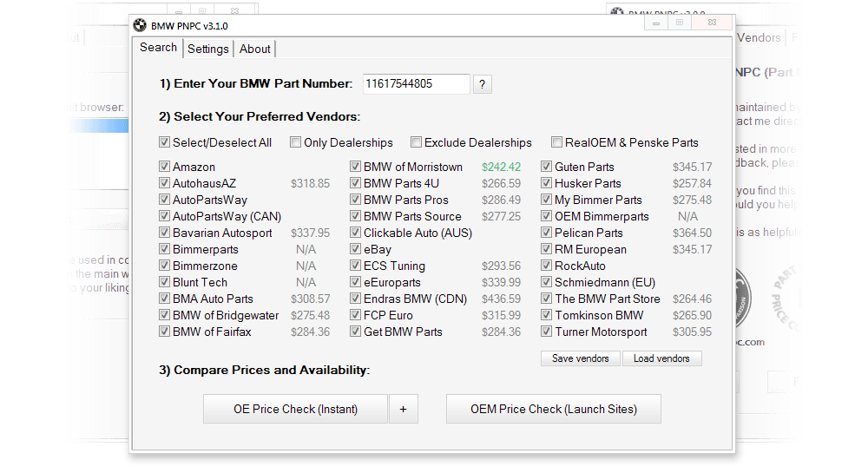868x473 pixels.
Task: Uncheck OEM Bimmerparts vendor
Action: tap(546, 216)
